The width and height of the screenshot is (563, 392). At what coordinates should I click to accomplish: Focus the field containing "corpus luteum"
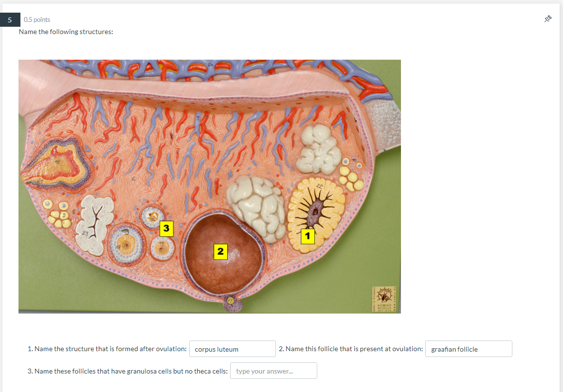coord(233,349)
